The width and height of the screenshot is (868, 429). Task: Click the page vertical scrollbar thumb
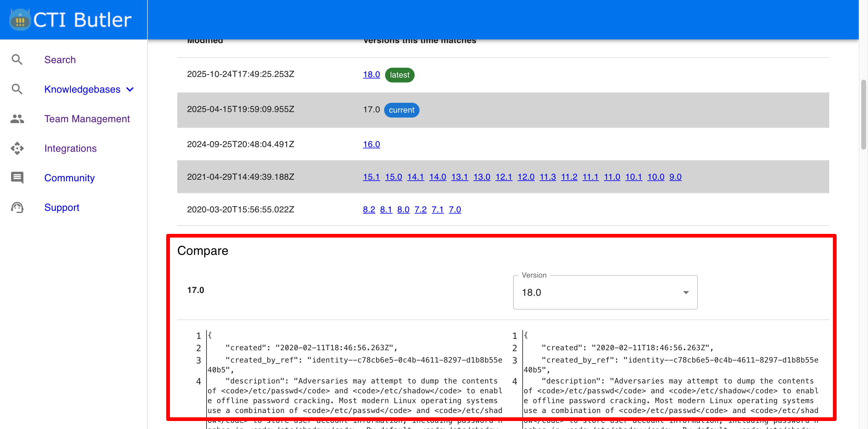click(863, 114)
